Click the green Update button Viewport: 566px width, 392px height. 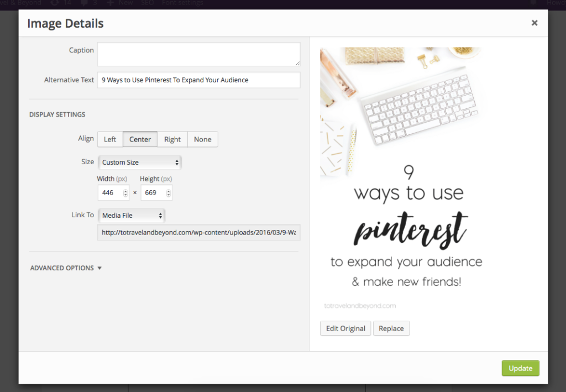pyautogui.click(x=521, y=368)
